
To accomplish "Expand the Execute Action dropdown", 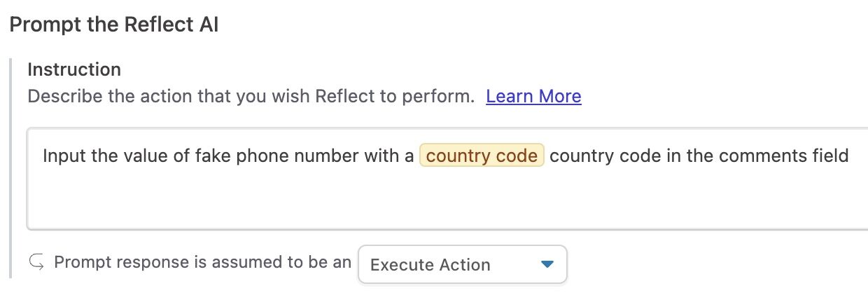I will pos(462,264).
